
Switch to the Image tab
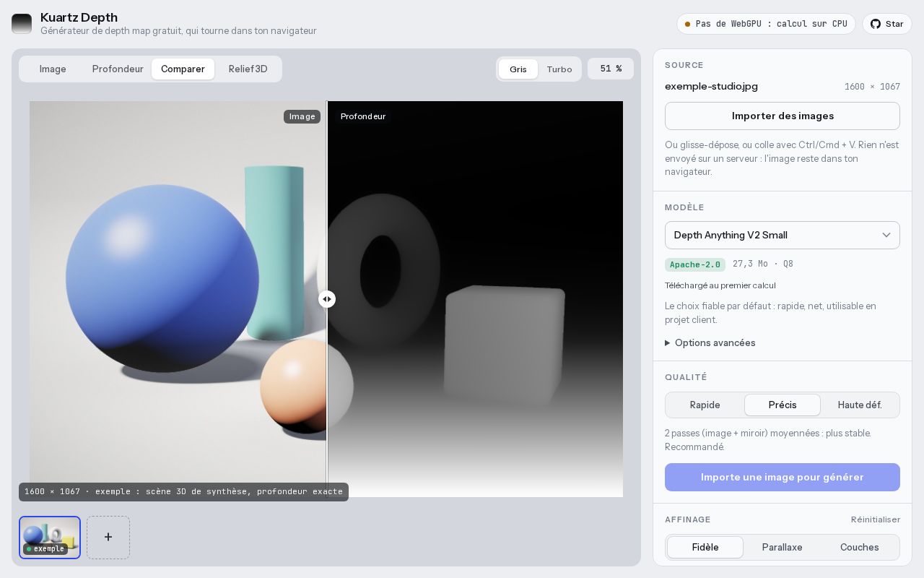(x=53, y=69)
